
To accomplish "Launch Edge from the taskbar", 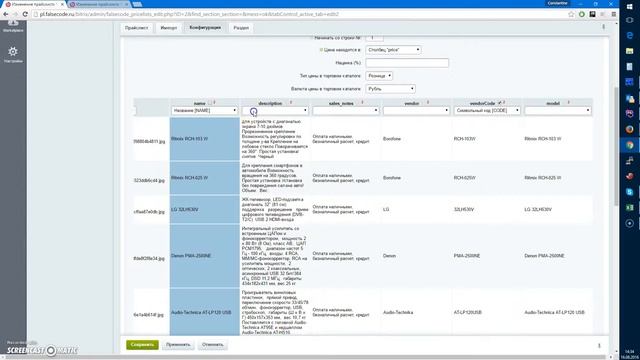I will click(629, 36).
